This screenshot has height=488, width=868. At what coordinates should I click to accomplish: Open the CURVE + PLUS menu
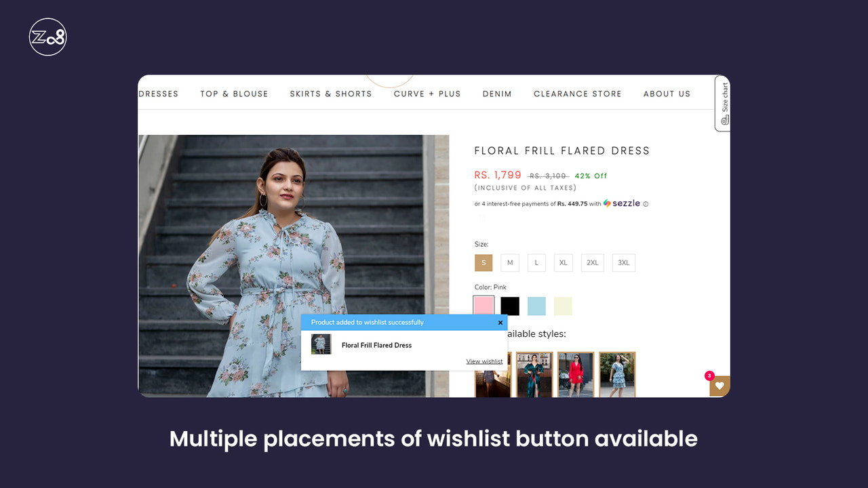tap(427, 94)
